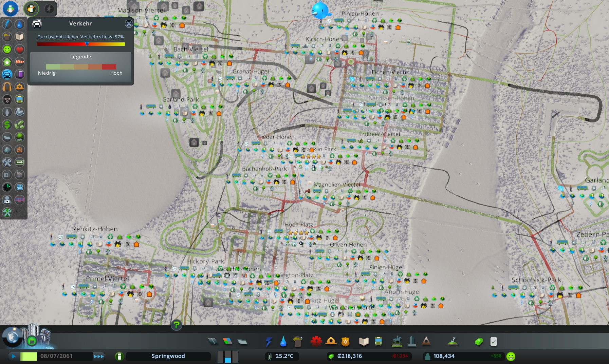Open the Land Value dollar view
Screen dimensions: 609x364
[x=7, y=124]
